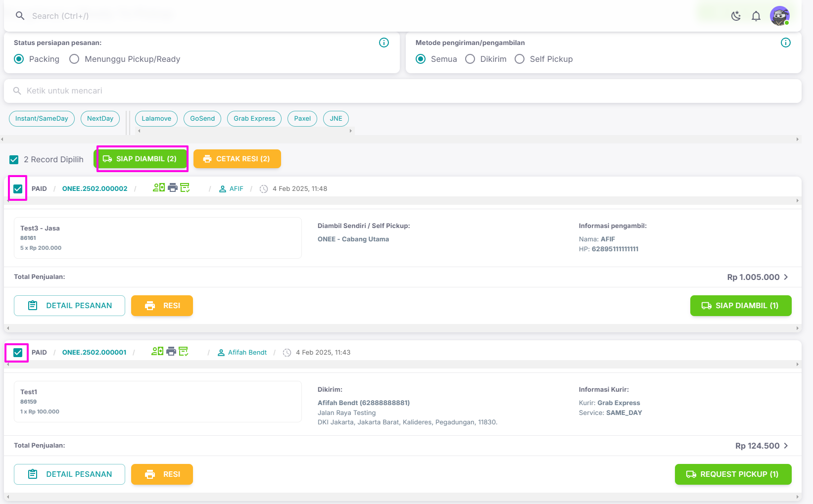Open the user avatar menu
The height and width of the screenshot is (504, 813).
tap(779, 16)
